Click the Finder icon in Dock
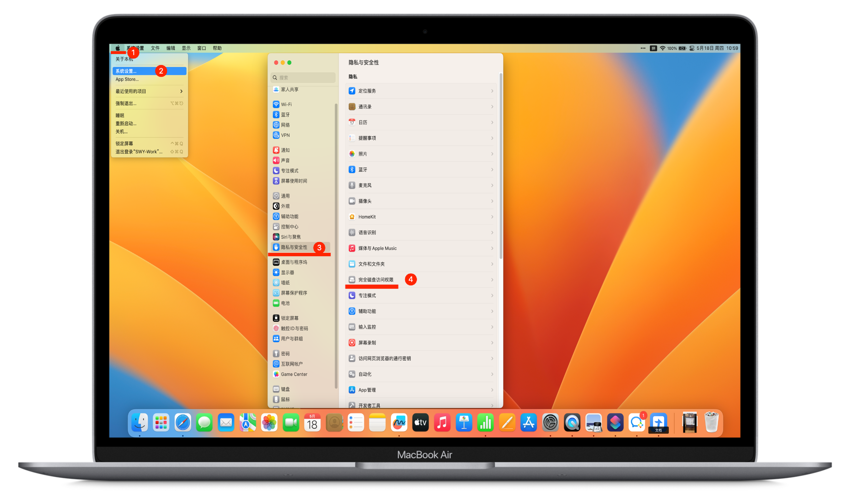The height and width of the screenshot is (504, 851). pyautogui.click(x=140, y=422)
